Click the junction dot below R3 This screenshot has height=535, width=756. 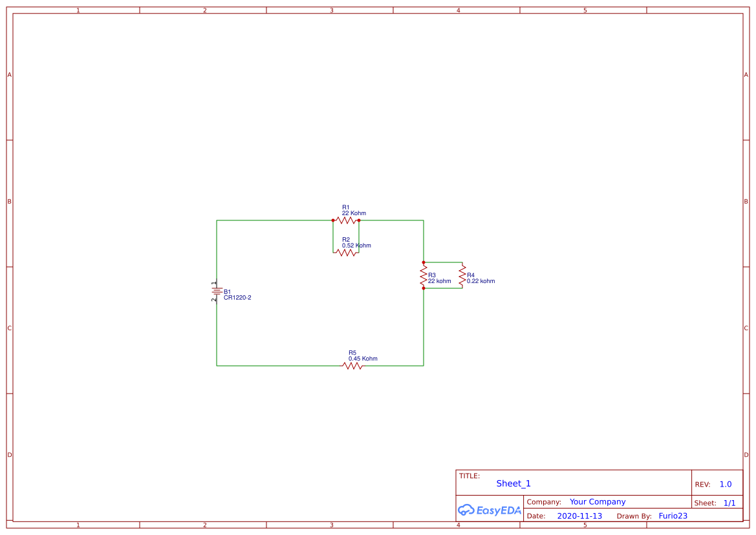click(424, 289)
